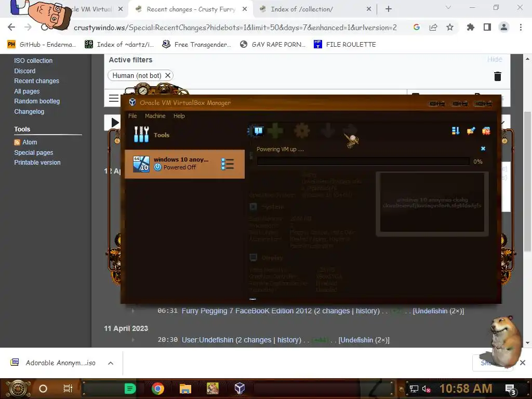Viewport: 532px width, 399px height.
Task: Open the browser extensions puzzle icon
Action: (470, 27)
